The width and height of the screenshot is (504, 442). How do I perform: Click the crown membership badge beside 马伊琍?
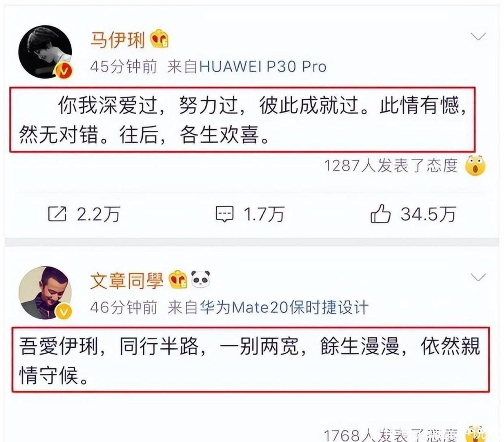159,39
